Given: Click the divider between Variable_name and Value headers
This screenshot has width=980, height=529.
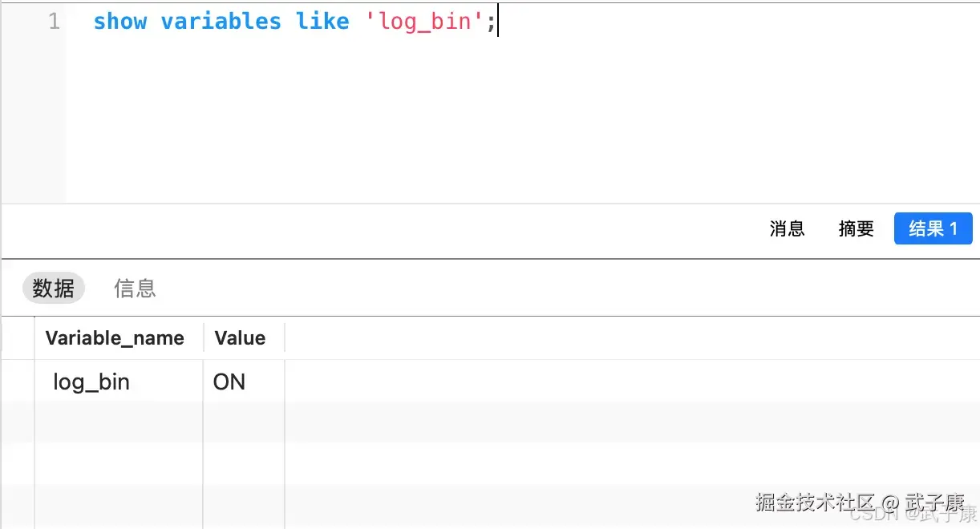Looking at the screenshot, I should tap(204, 338).
